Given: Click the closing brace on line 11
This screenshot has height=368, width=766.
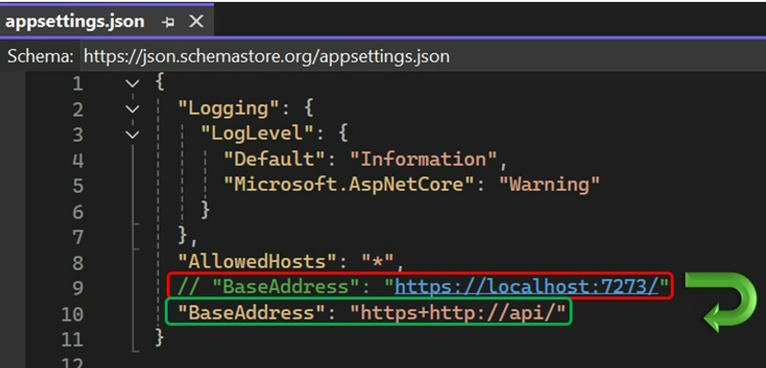Looking at the screenshot, I should (159, 337).
